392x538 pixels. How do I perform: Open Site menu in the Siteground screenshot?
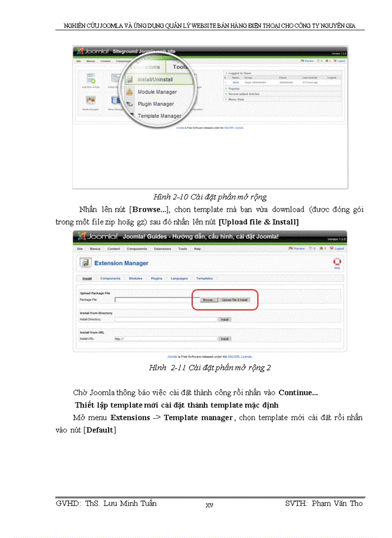click(78, 62)
